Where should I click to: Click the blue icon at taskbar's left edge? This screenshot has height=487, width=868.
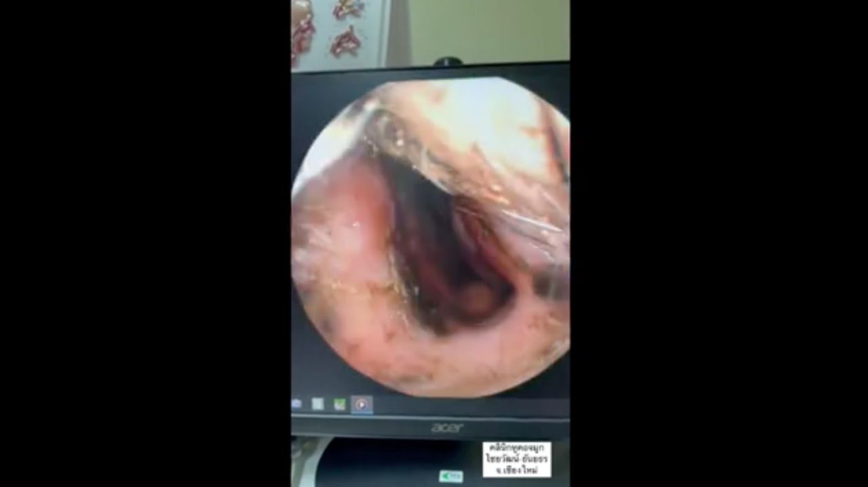pos(296,404)
